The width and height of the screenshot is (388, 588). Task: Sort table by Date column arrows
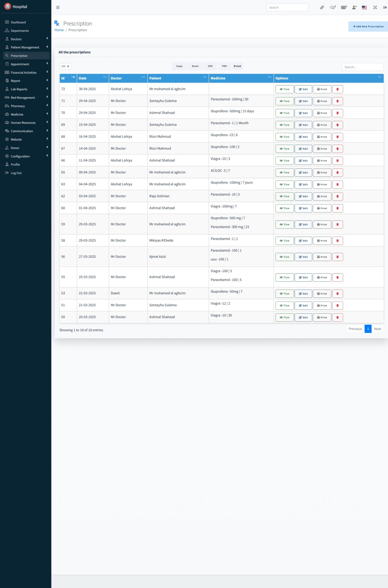click(x=105, y=77)
